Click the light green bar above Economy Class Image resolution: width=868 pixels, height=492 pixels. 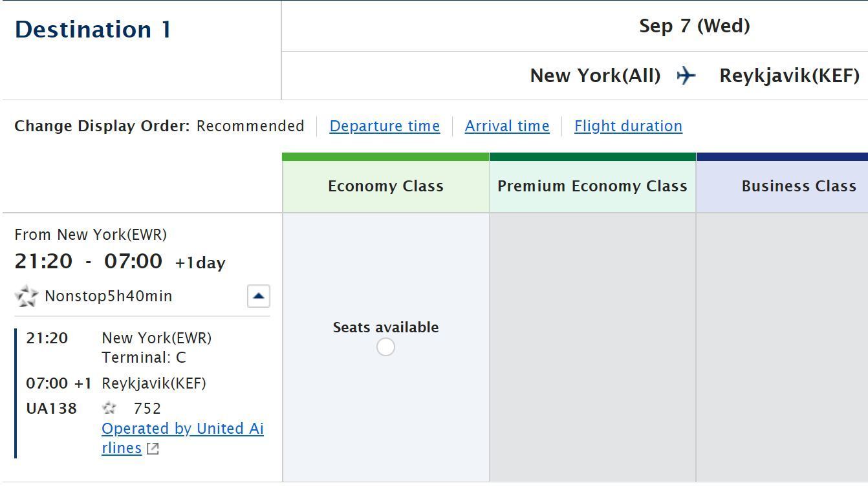coord(385,156)
